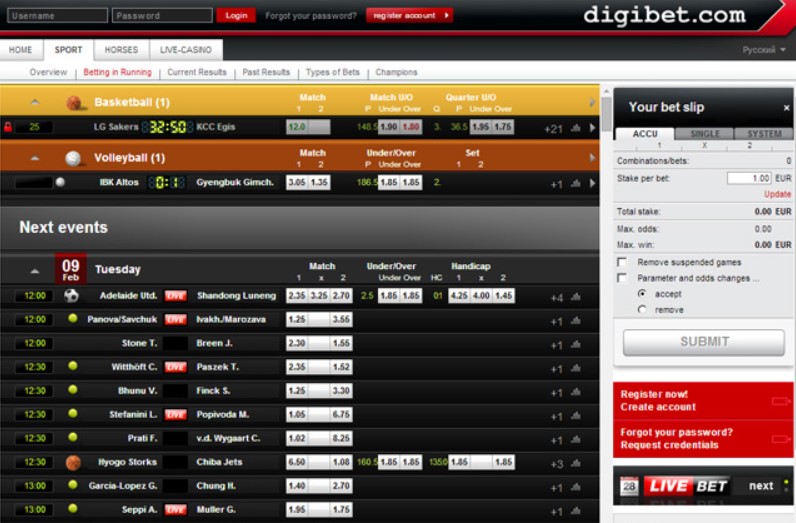Open the HOME tab

click(x=21, y=50)
